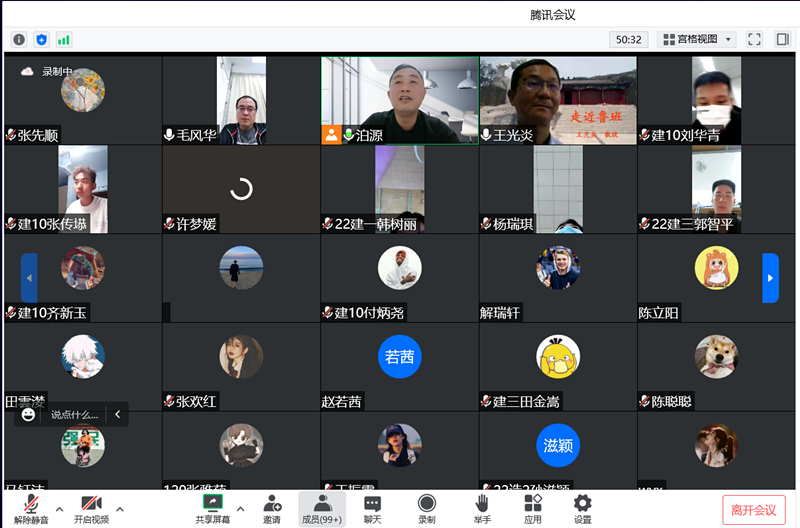Click the meeting info icon
800x528 pixels.
click(x=19, y=40)
